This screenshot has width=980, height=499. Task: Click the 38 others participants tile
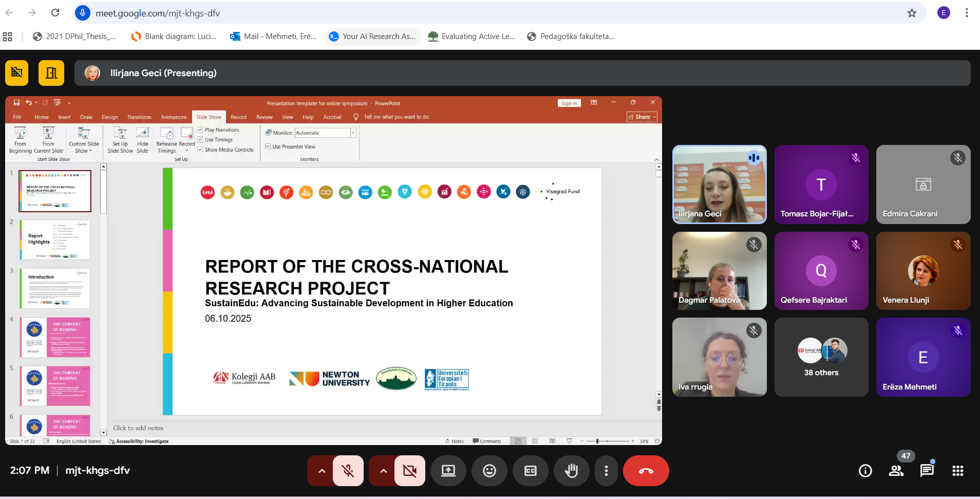[821, 357]
